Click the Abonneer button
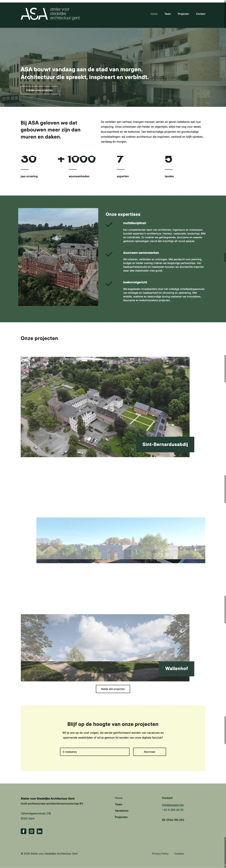226x868 pixels. click(150, 752)
